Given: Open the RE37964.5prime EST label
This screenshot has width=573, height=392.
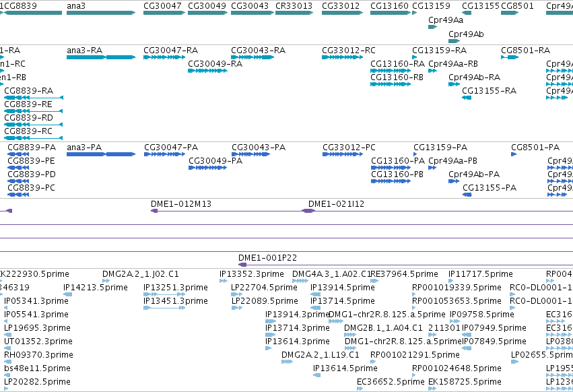Looking at the screenshot, I should (x=405, y=274).
